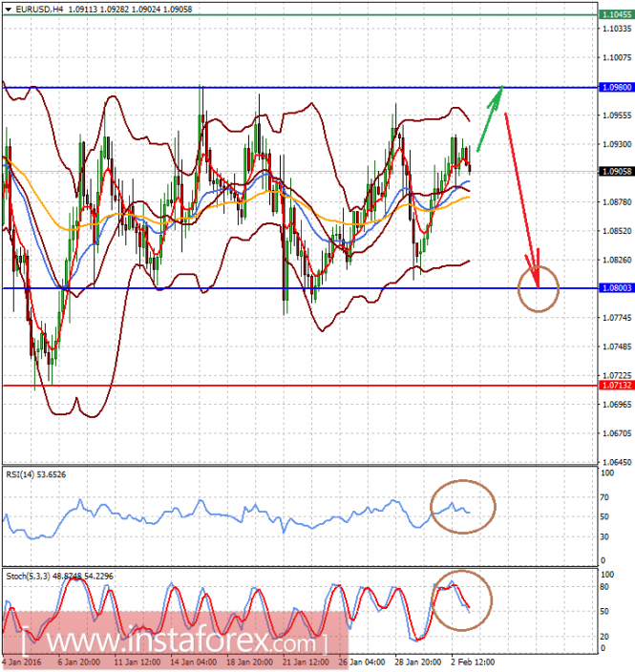
Task: Click the green 1.10455 price label
Action: (617, 14)
